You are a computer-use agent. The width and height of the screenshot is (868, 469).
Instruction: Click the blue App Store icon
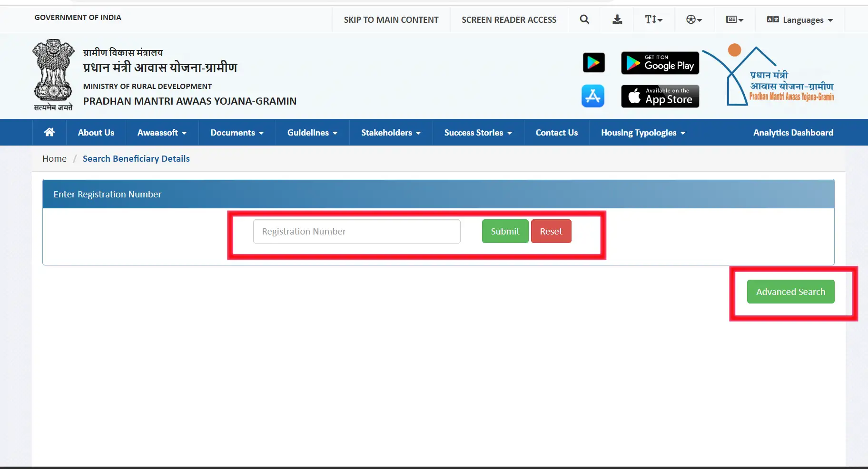pos(593,96)
